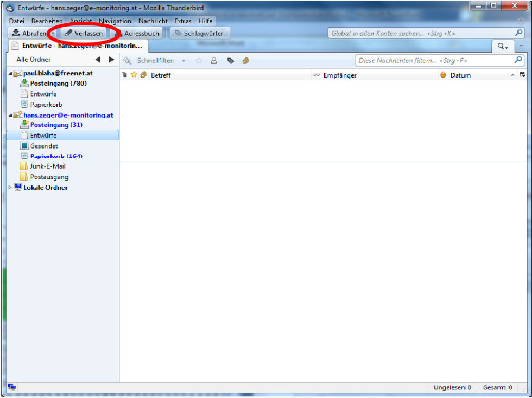
Task: Open the Postausgang folder
Action: pos(49,177)
